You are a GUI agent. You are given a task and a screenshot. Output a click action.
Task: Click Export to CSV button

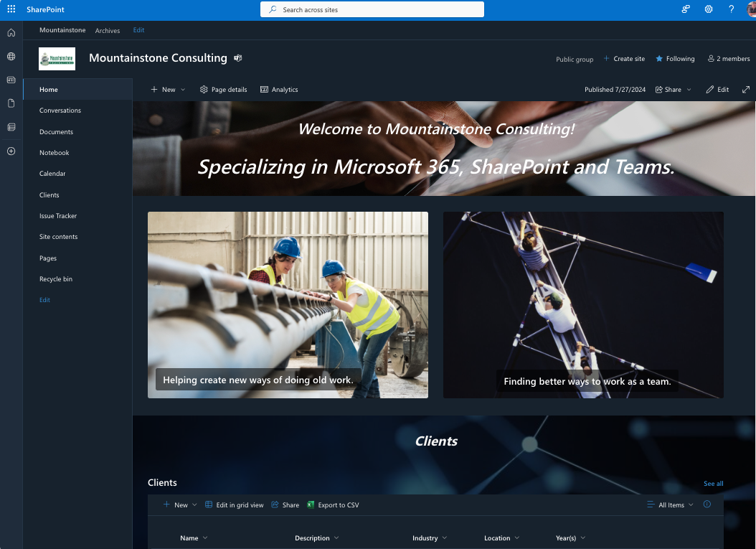coord(333,505)
